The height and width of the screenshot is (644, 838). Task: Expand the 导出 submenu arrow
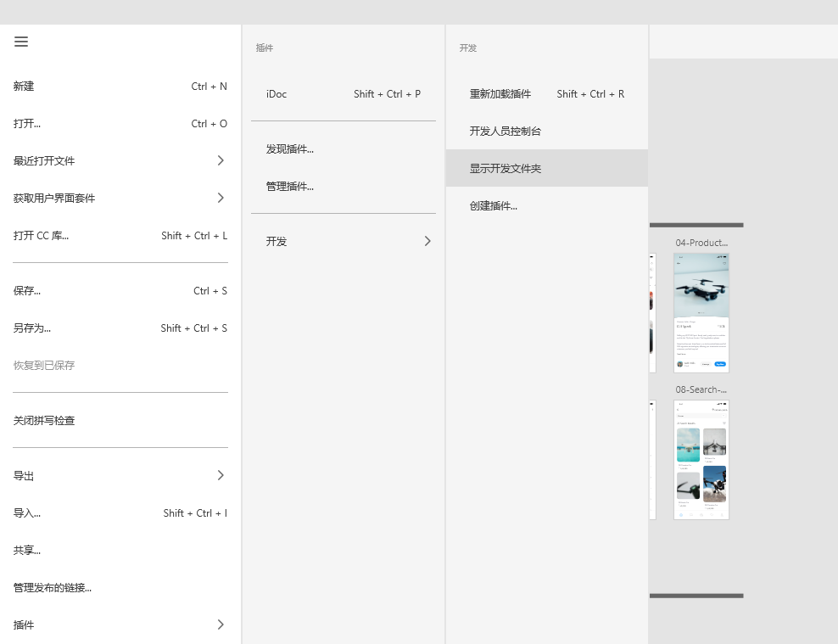tap(221, 475)
